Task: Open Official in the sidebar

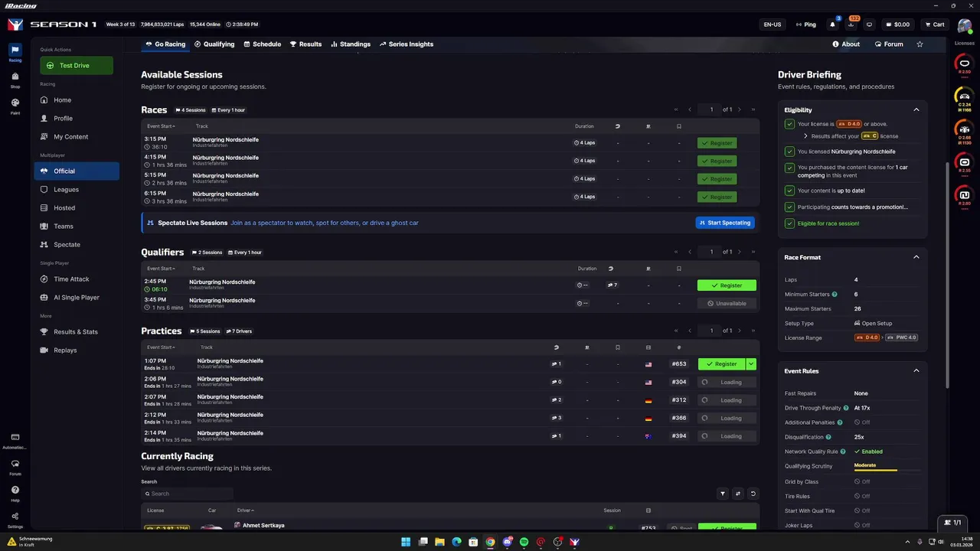Action: click(x=77, y=171)
